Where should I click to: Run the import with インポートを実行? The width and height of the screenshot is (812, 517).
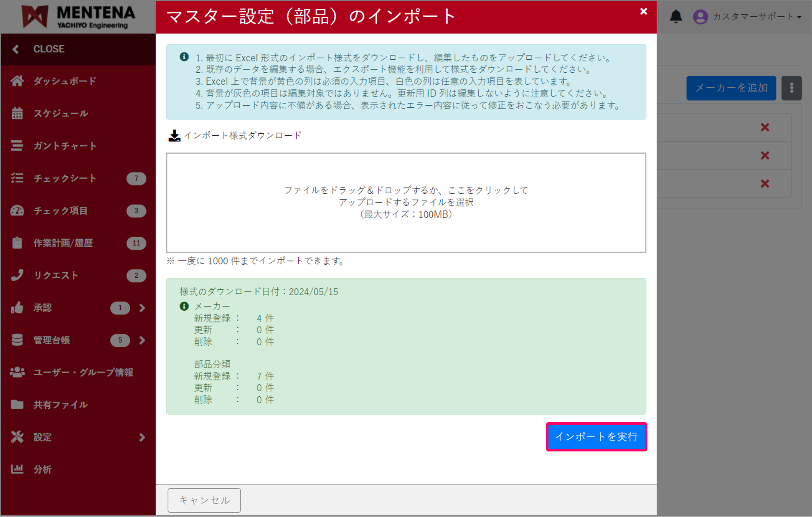tap(596, 437)
